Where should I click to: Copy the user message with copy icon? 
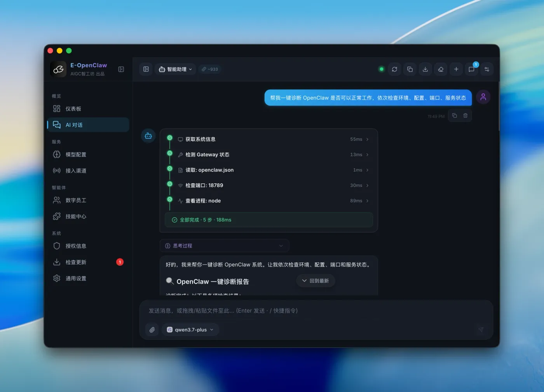[454, 115]
